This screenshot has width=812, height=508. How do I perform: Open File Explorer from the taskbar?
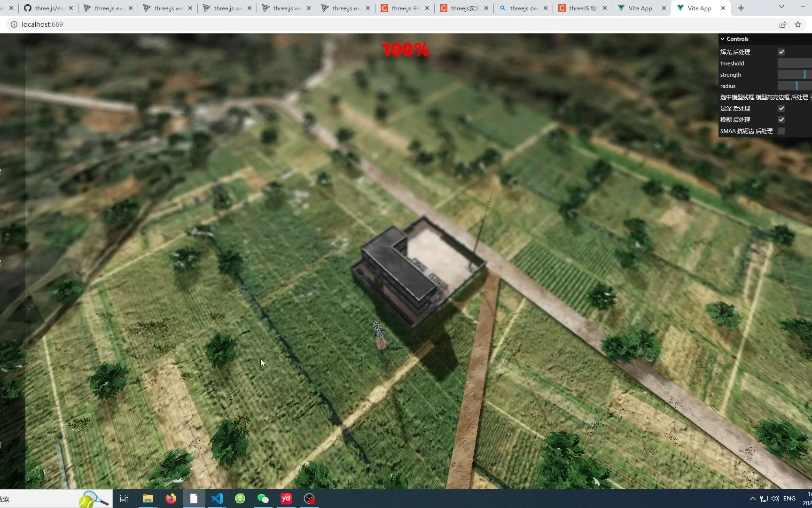pyautogui.click(x=148, y=499)
